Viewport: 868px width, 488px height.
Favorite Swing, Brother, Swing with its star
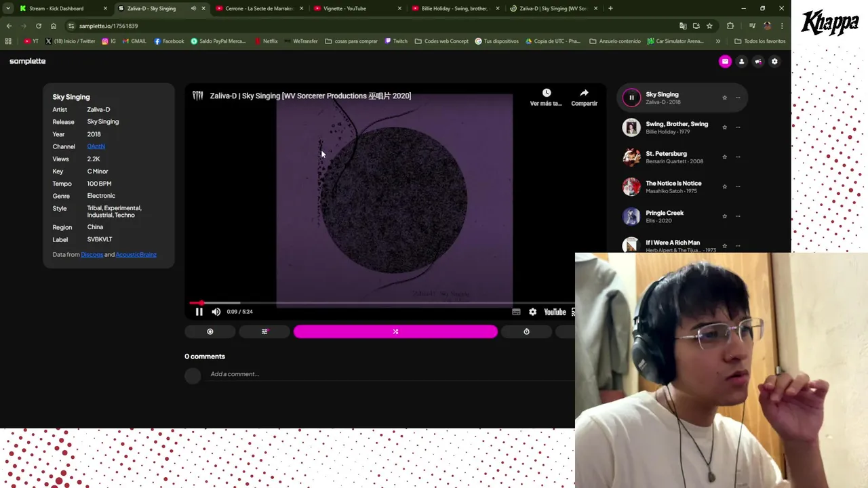pos(724,127)
